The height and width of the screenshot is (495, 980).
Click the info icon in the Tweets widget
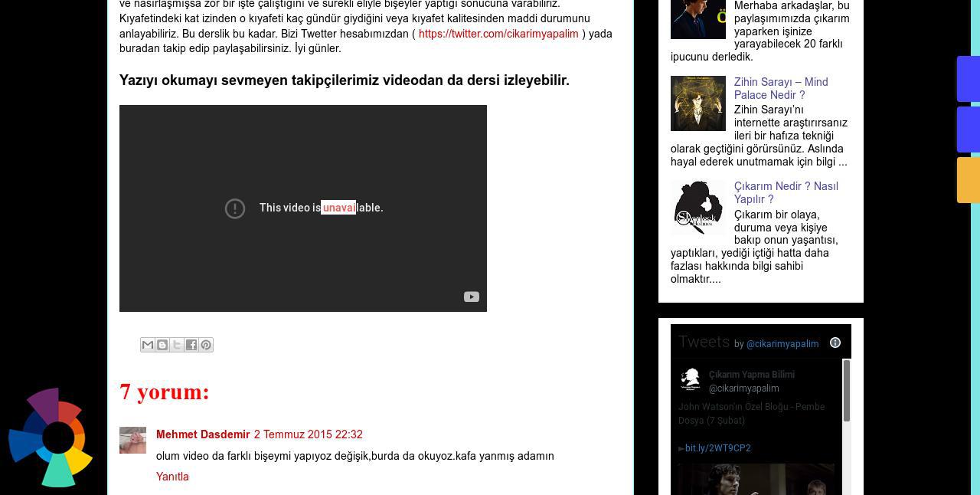point(835,343)
